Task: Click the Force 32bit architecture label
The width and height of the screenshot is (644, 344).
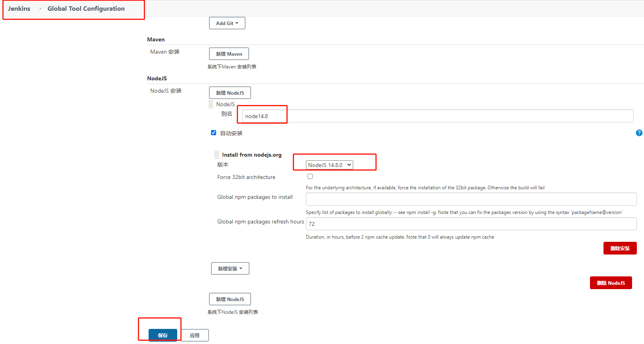Action: [246, 177]
